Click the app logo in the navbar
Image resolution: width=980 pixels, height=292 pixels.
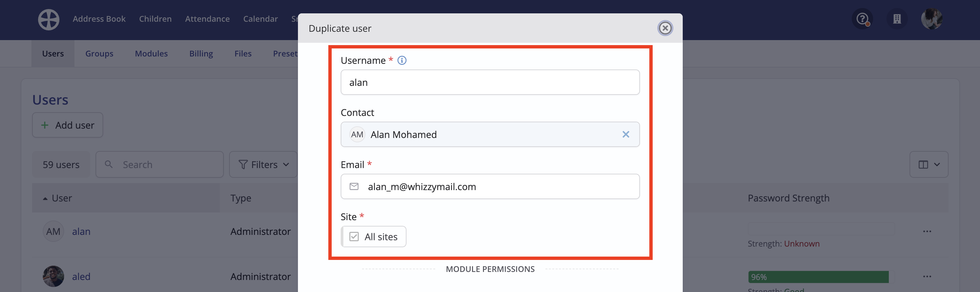click(49, 19)
